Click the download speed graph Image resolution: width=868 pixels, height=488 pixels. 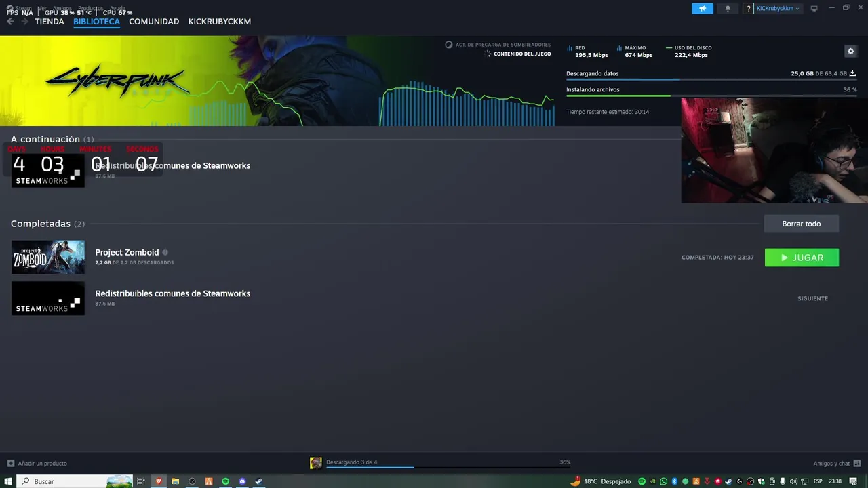click(x=467, y=104)
